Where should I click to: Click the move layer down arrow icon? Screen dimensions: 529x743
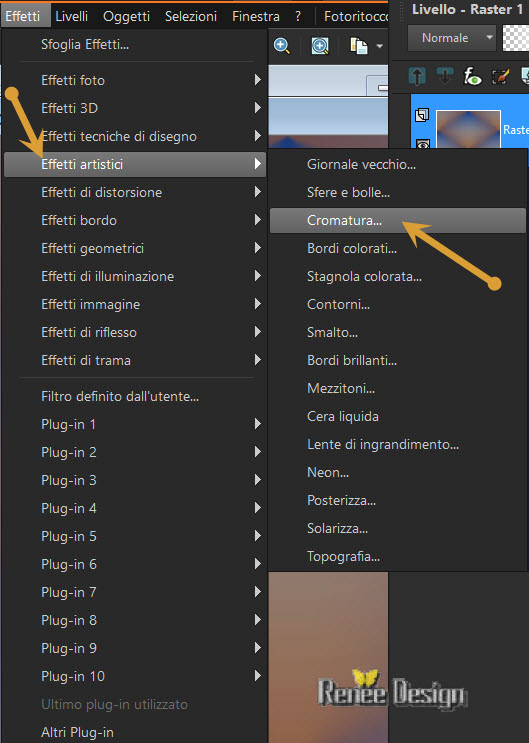pos(445,76)
